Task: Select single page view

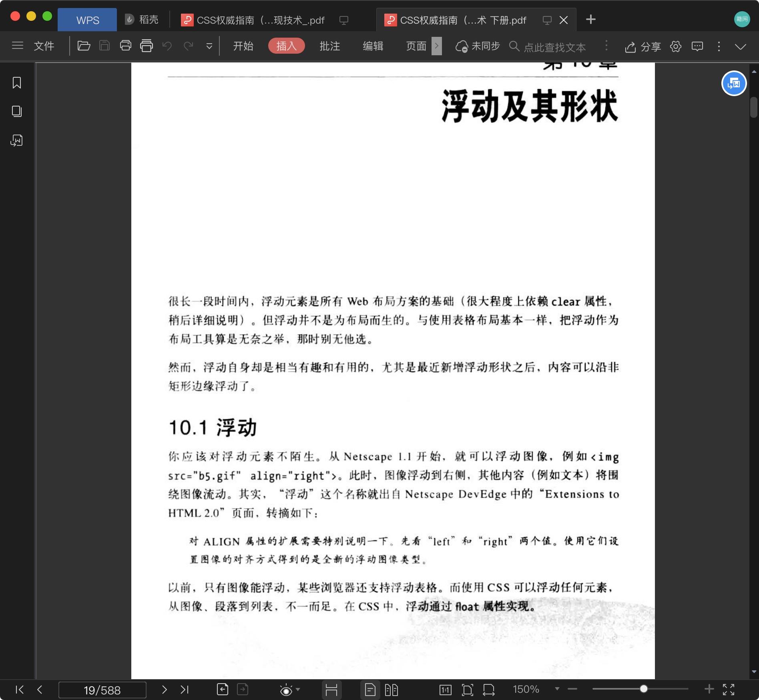Action: pyautogui.click(x=370, y=690)
